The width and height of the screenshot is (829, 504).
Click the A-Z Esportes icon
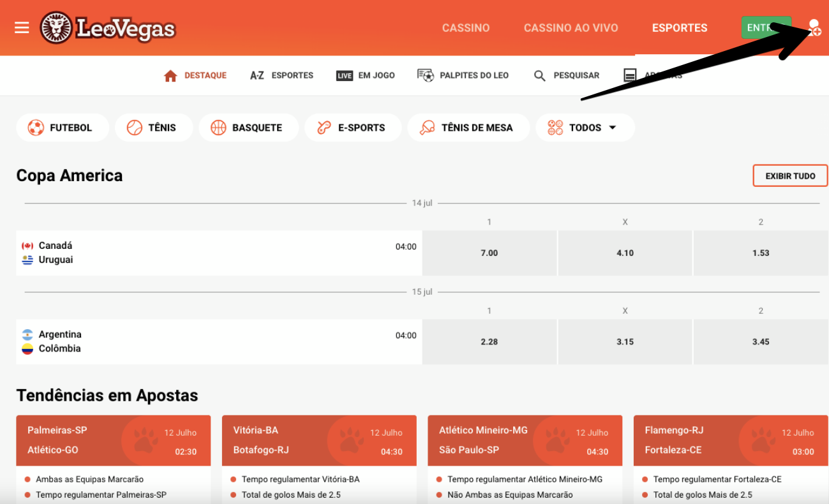[x=257, y=75]
